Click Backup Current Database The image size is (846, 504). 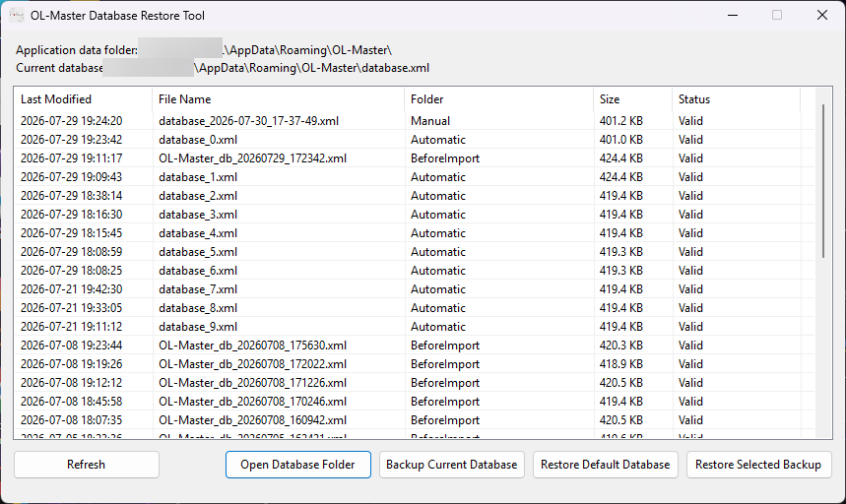point(452,465)
